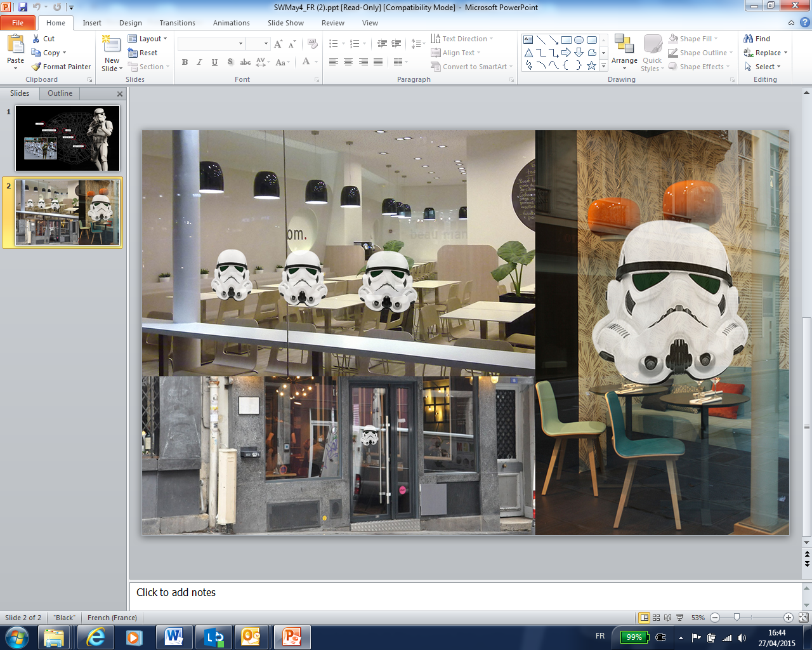Convert text to SmartArt graphic
Viewport: 812px width, 650px height.
click(471, 67)
